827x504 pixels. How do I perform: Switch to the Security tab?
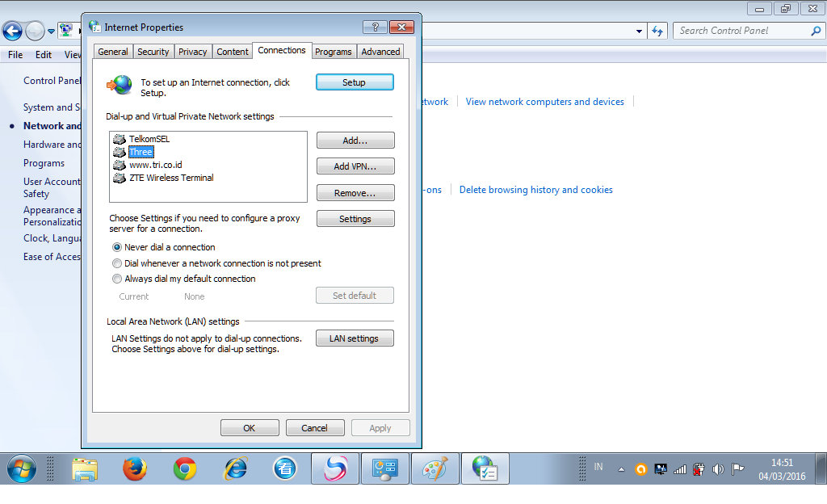click(x=153, y=51)
